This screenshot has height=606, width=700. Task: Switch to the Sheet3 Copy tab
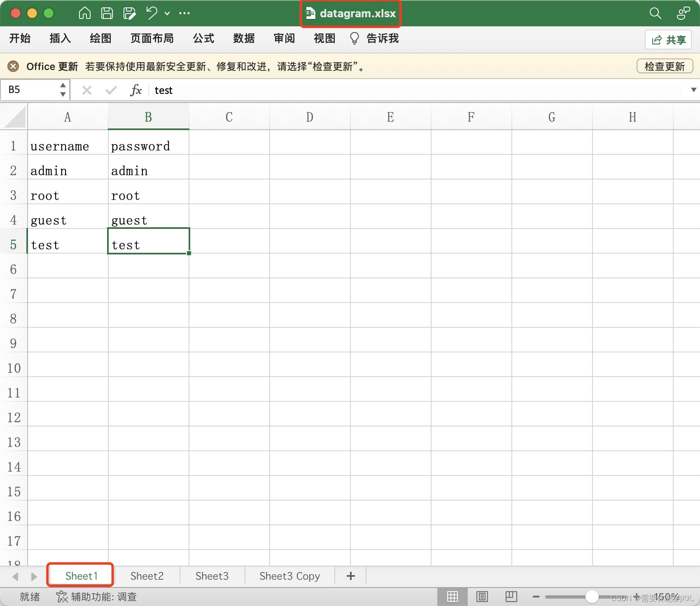click(290, 576)
